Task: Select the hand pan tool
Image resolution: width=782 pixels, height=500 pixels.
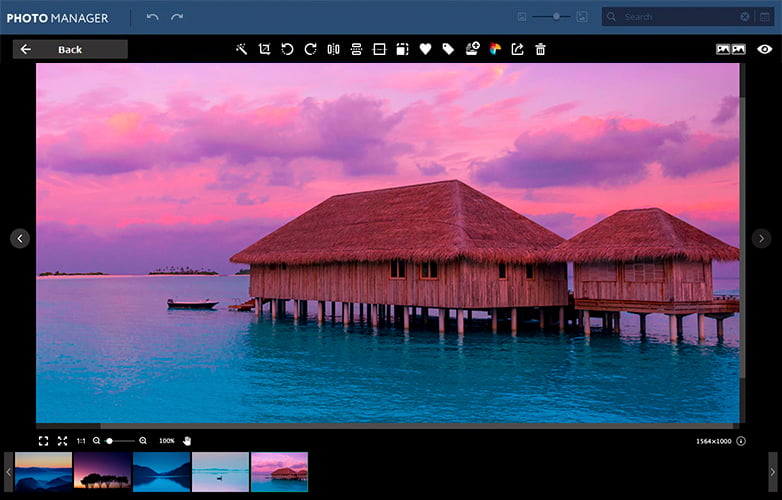Action: click(187, 441)
